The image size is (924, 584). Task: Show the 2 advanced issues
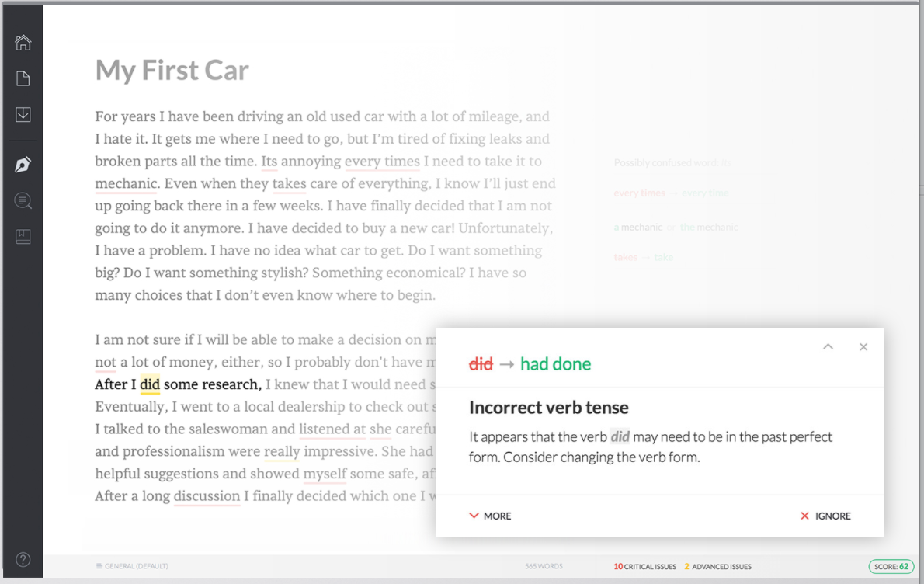click(x=717, y=567)
